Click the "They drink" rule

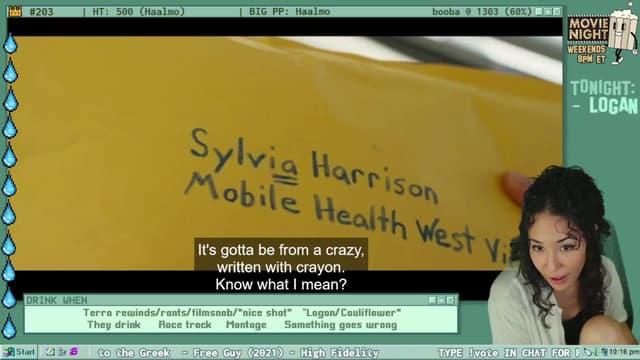[114, 325]
